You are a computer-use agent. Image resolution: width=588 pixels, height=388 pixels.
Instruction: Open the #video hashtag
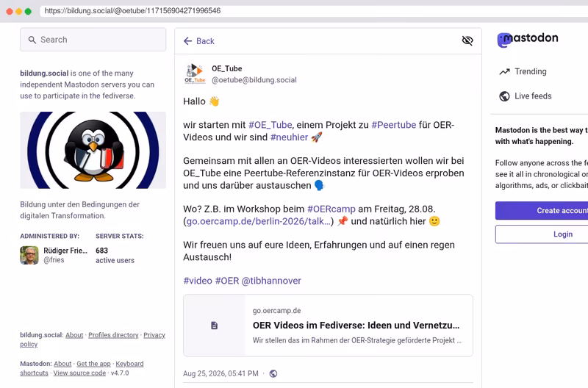coord(198,281)
